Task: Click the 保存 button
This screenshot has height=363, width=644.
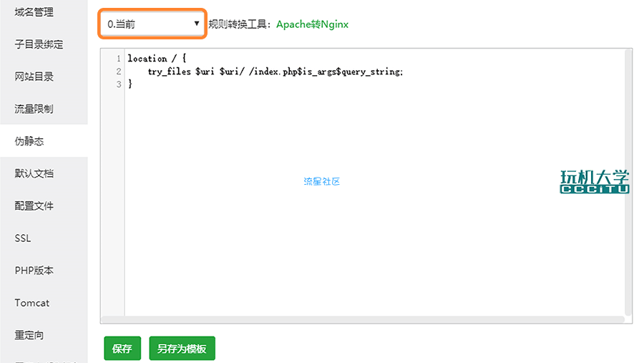Action: [122, 348]
